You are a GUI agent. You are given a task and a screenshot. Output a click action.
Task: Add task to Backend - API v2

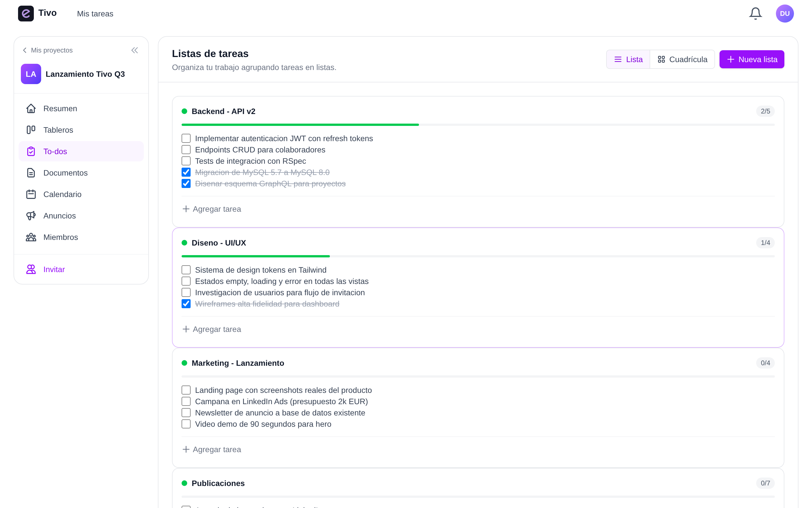pos(212,209)
